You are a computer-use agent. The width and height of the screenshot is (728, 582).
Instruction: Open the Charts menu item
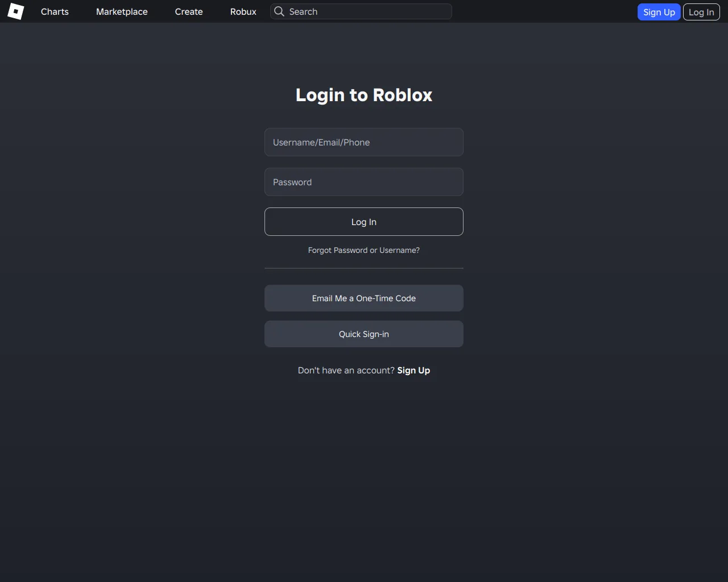(55, 11)
